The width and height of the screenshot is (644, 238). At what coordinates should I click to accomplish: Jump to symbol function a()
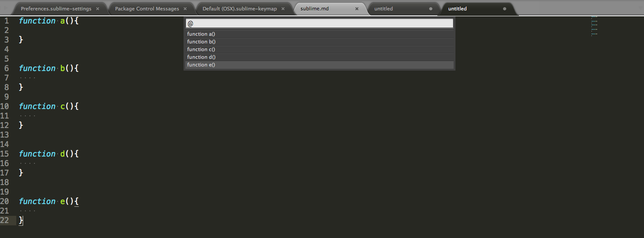pyautogui.click(x=320, y=34)
